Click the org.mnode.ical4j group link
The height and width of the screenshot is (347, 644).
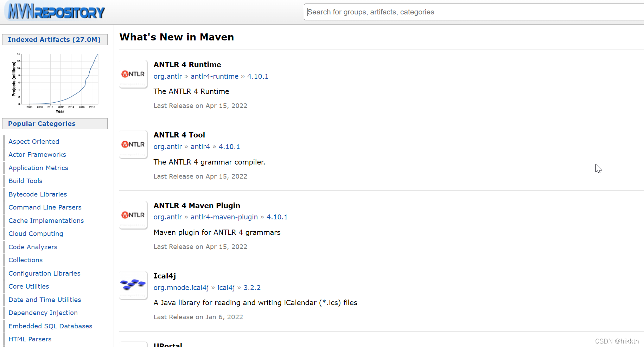(181, 288)
